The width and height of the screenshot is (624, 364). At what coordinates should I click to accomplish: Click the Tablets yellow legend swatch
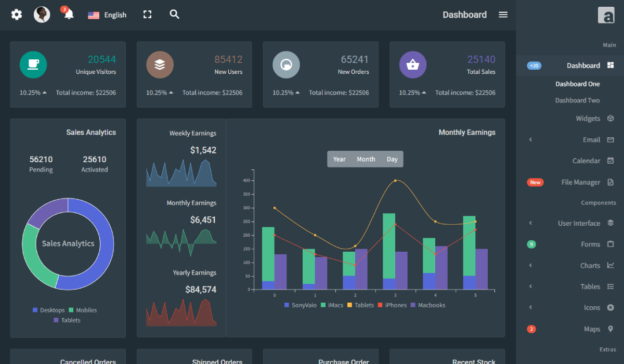[350, 305]
